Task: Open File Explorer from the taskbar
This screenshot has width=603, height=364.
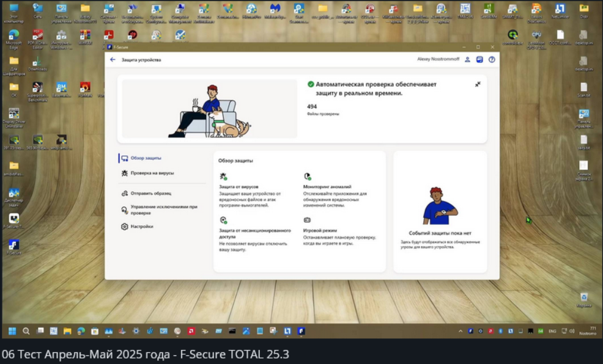Action: click(x=67, y=331)
